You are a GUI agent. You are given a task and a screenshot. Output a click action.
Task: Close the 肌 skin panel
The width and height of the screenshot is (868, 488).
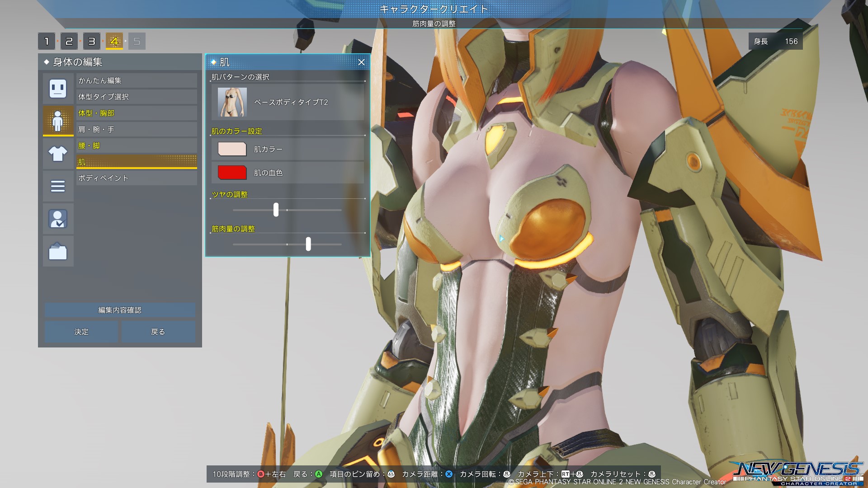pos(361,62)
